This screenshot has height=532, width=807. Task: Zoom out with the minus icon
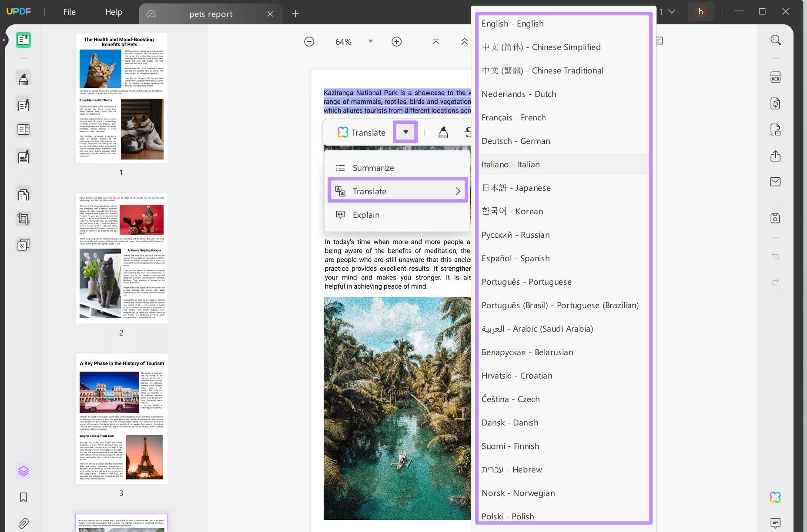pos(309,42)
